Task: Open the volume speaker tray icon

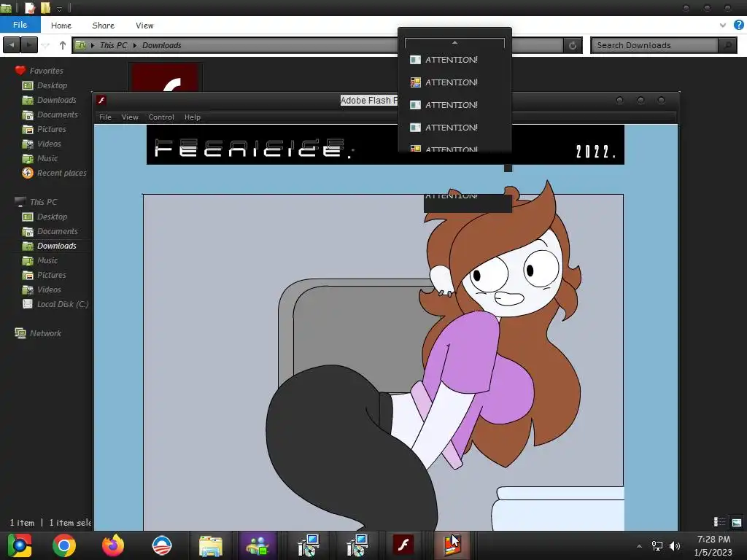Action: pos(675,545)
